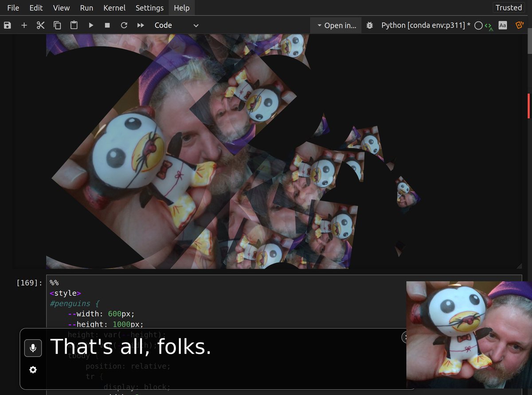Open the View menu
532x395 pixels.
61,8
